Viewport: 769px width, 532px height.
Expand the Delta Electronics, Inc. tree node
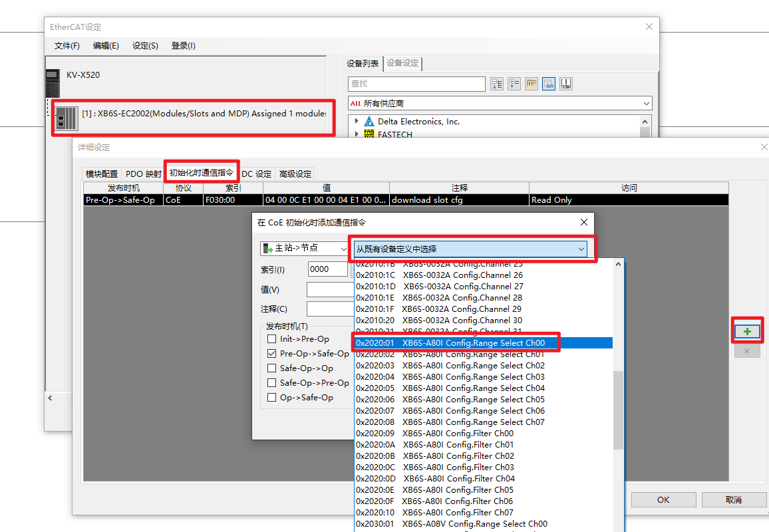[x=357, y=122]
